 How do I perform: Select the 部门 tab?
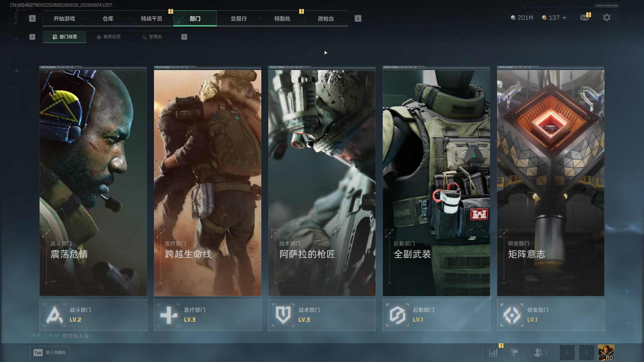pyautogui.click(x=195, y=18)
